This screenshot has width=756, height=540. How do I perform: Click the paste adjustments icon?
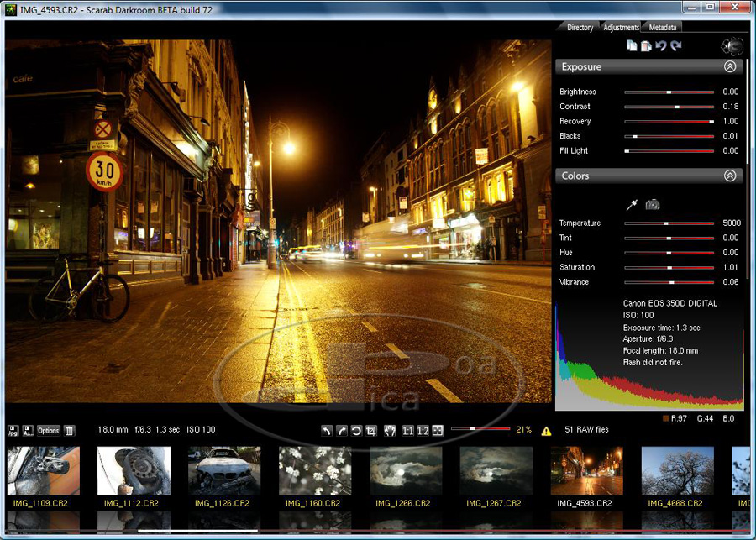(x=646, y=46)
